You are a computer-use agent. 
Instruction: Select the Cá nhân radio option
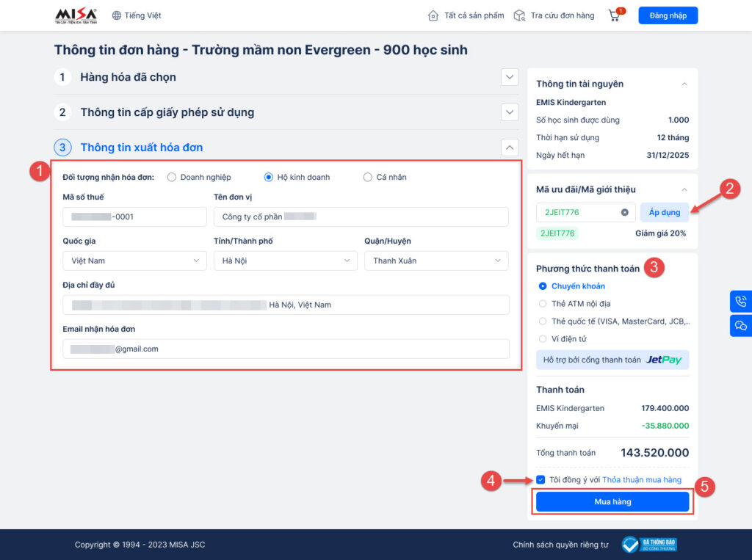click(367, 177)
